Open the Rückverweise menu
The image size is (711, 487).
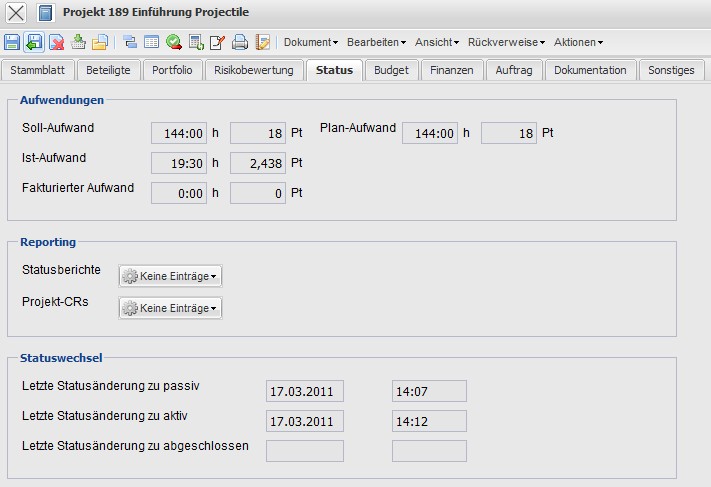click(506, 42)
